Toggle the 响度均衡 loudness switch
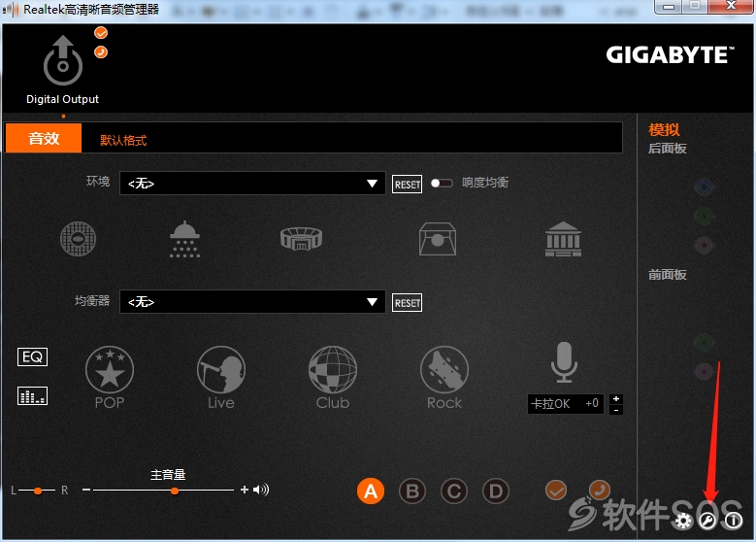Screen dimensions: 756x542 click(442, 183)
